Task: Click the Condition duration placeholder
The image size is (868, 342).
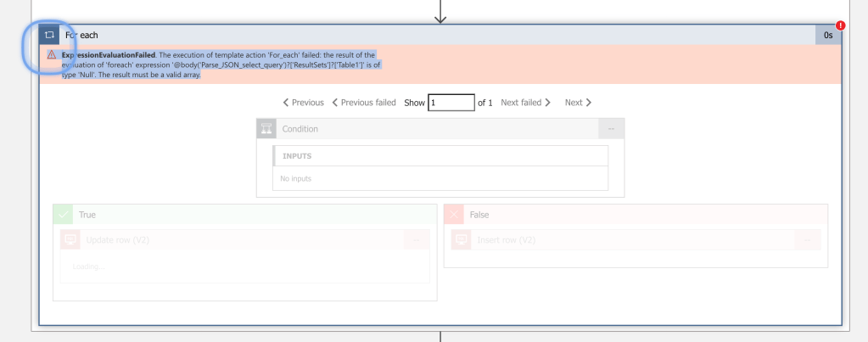Action: point(611,129)
